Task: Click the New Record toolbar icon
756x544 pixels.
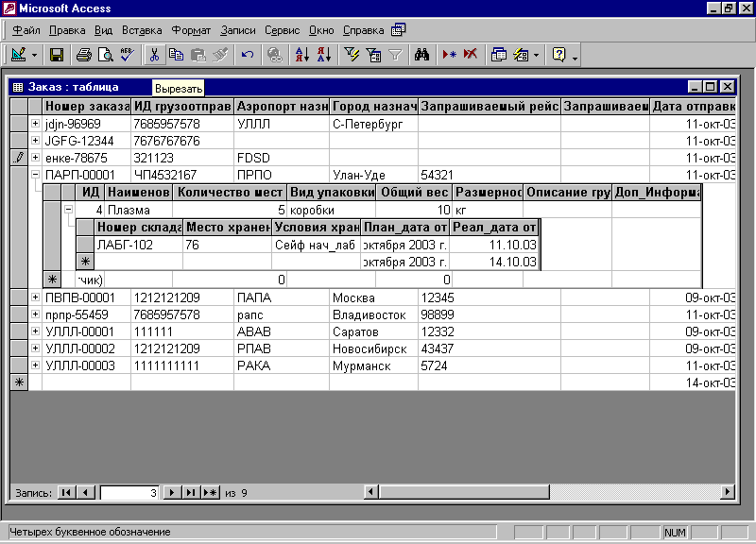Action: point(450,55)
